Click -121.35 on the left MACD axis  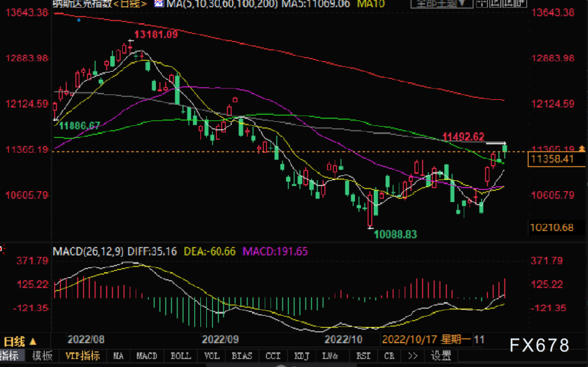(32, 308)
